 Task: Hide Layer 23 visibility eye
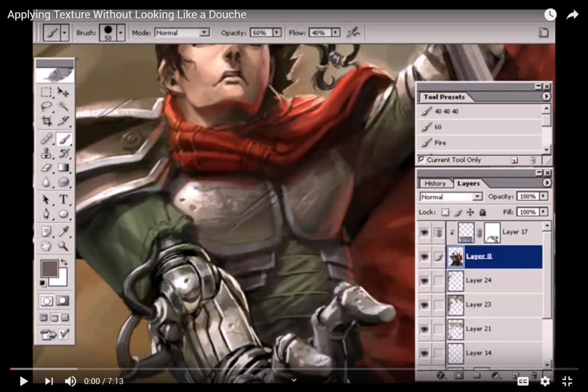(x=424, y=305)
